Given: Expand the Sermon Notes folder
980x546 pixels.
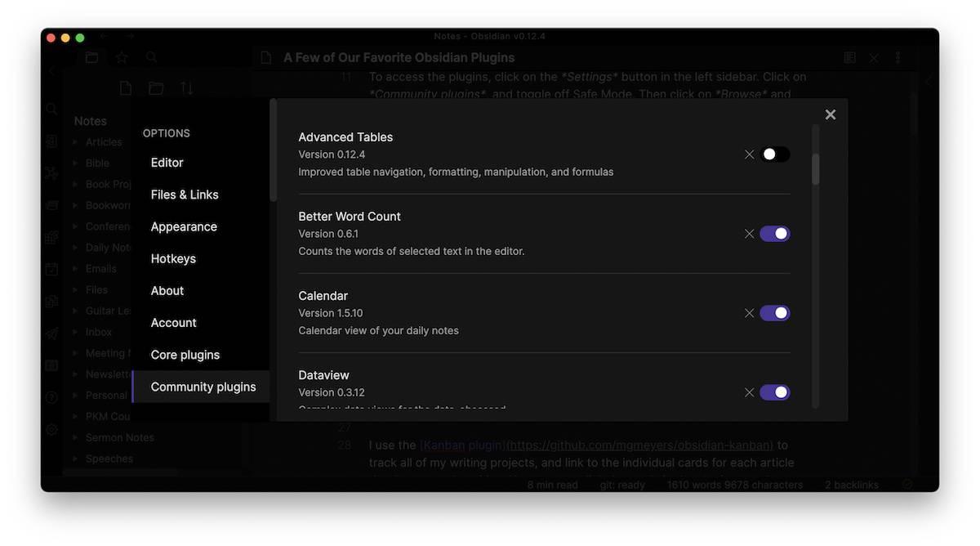Looking at the screenshot, I should point(76,438).
